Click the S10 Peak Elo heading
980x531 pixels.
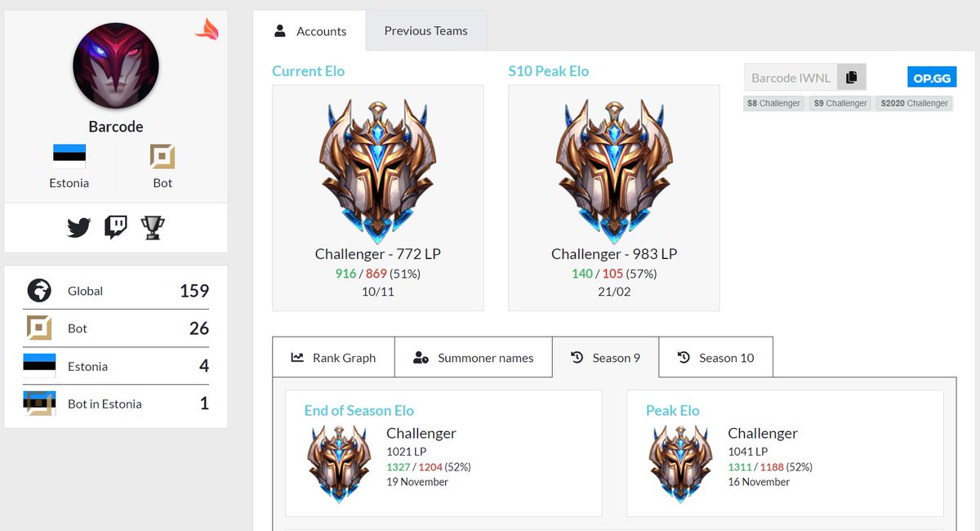[x=549, y=71]
